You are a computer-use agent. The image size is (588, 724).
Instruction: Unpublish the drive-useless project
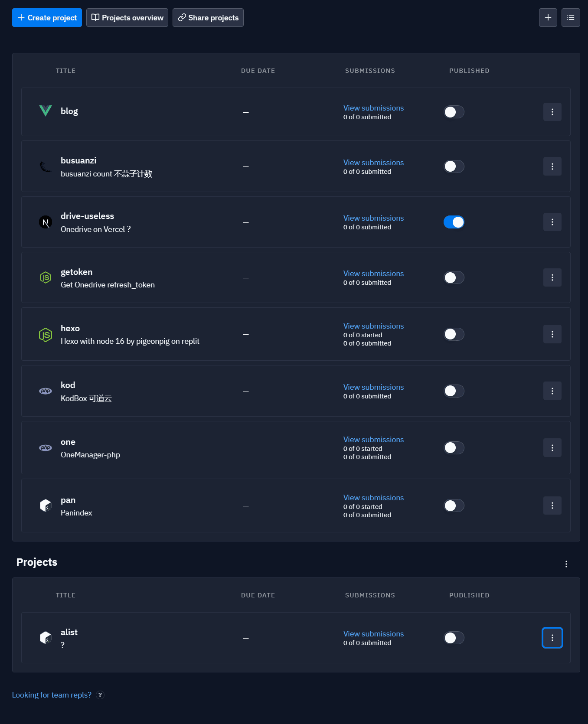[x=454, y=222]
